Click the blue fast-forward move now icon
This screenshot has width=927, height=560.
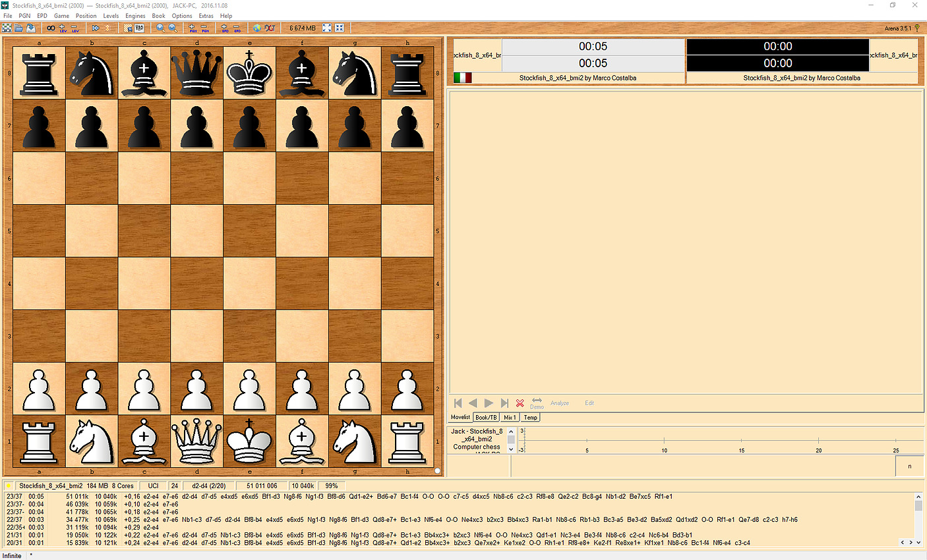(x=96, y=28)
